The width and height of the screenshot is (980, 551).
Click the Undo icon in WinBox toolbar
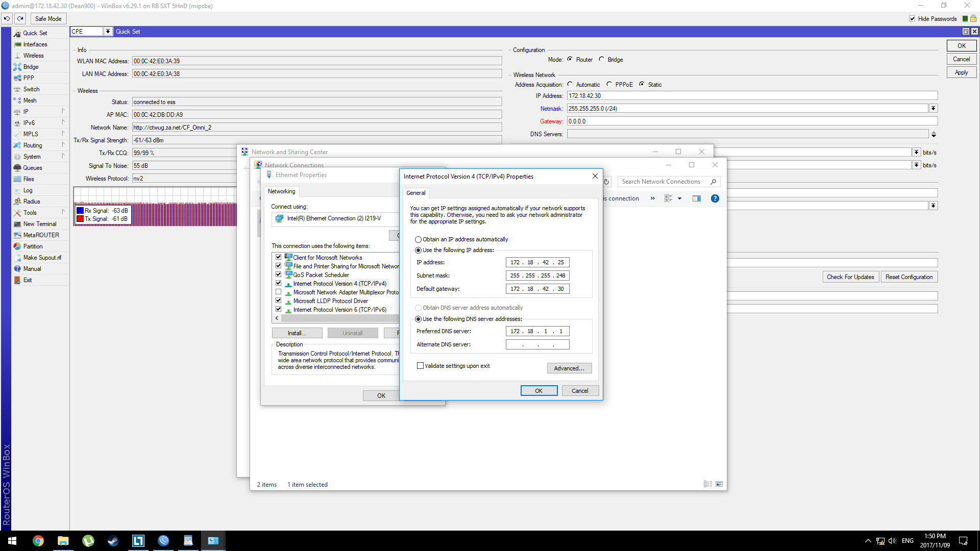[x=7, y=19]
